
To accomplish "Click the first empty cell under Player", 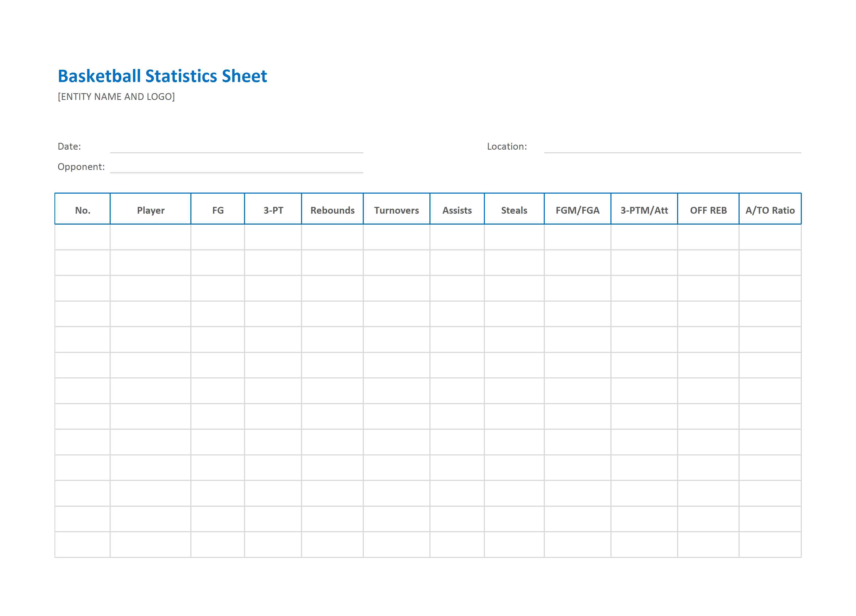I will pyautogui.click(x=151, y=237).
